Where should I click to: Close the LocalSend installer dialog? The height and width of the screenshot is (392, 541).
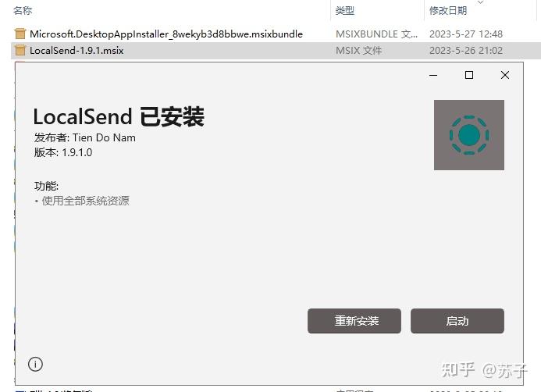point(505,75)
